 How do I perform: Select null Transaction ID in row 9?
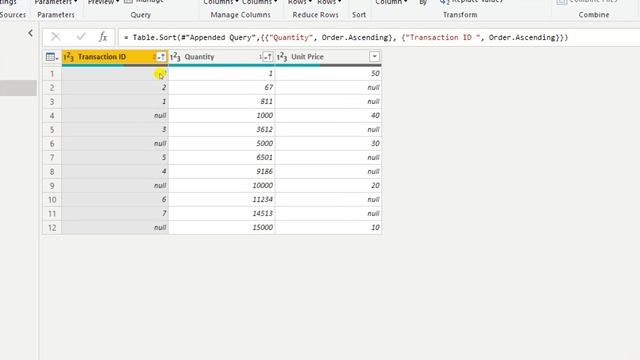(x=115, y=186)
